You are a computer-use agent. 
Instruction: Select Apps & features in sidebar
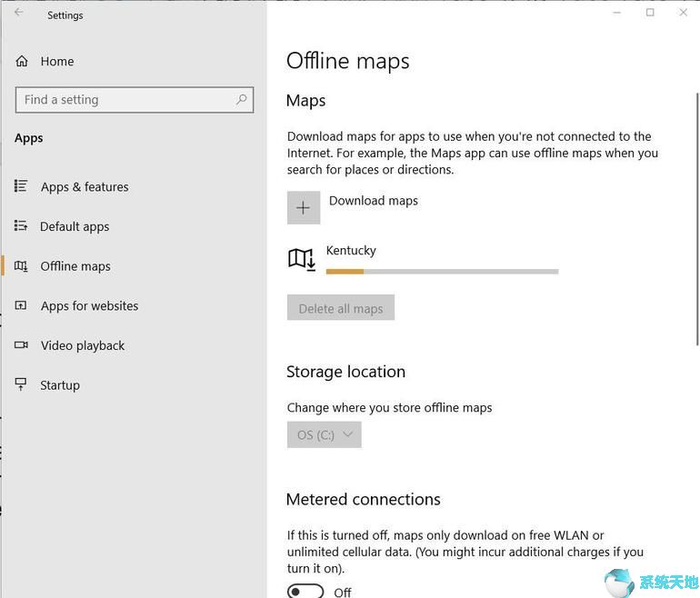point(85,186)
